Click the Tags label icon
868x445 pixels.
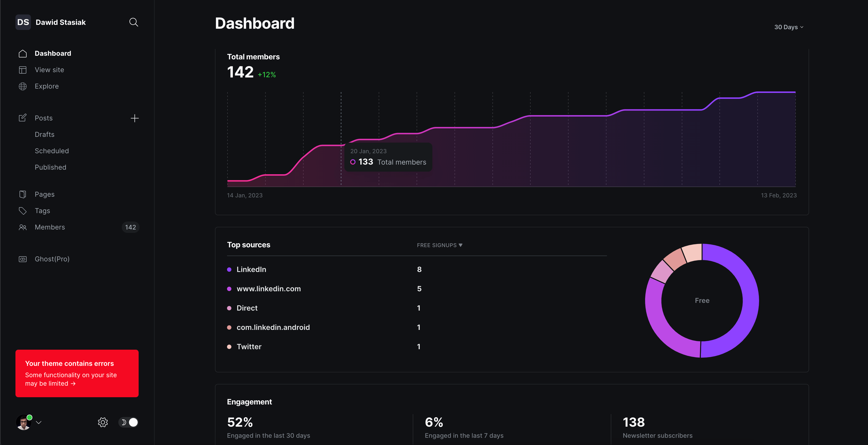pyautogui.click(x=22, y=211)
